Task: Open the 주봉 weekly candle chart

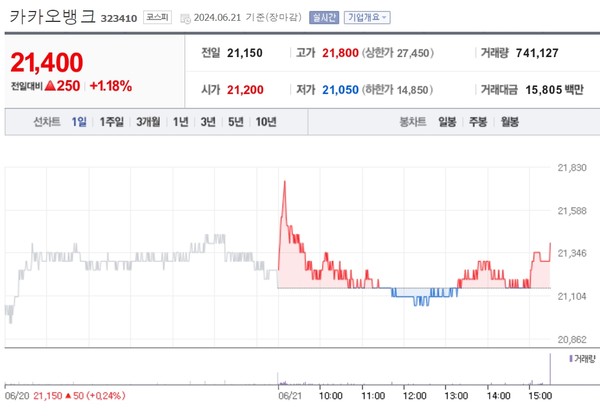Action: coord(478,122)
